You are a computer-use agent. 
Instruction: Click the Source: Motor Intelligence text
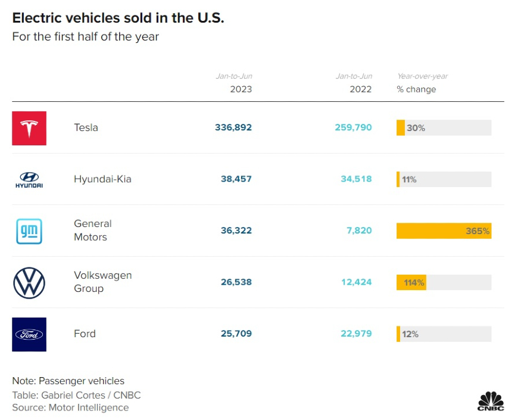tap(70, 407)
